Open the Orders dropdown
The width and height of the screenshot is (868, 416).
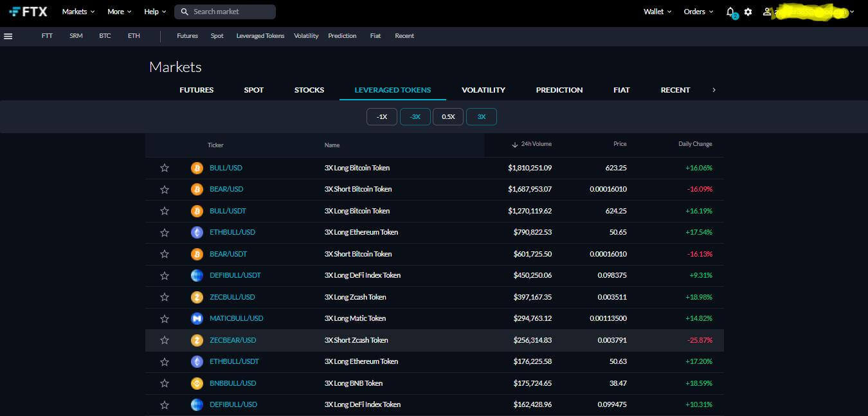coord(698,12)
